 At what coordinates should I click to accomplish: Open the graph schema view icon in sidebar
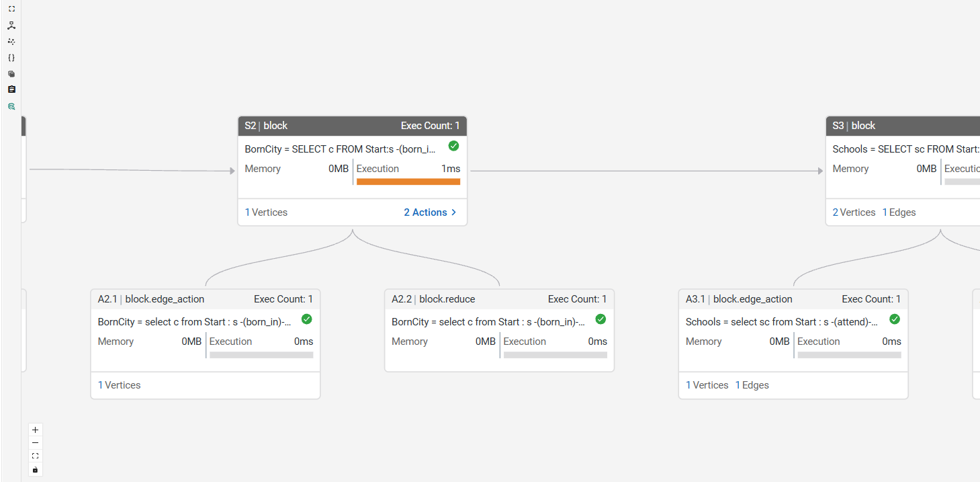click(11, 26)
